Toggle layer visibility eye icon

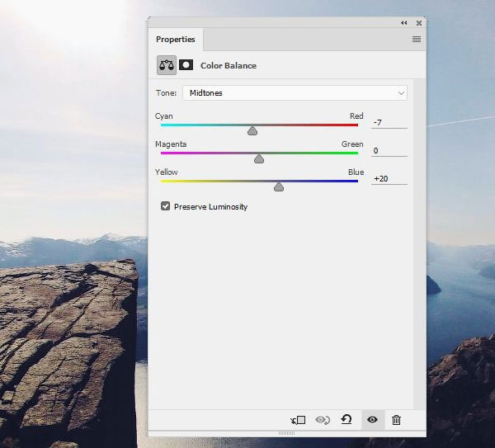(x=373, y=420)
